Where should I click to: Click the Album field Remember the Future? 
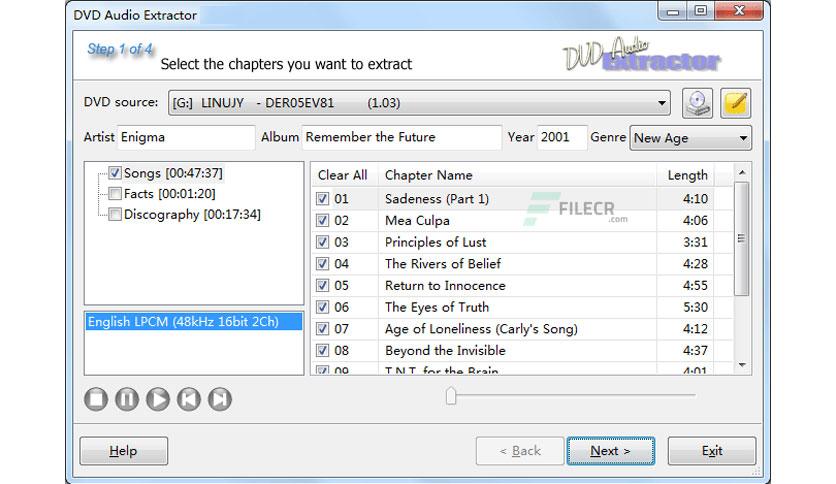[401, 138]
